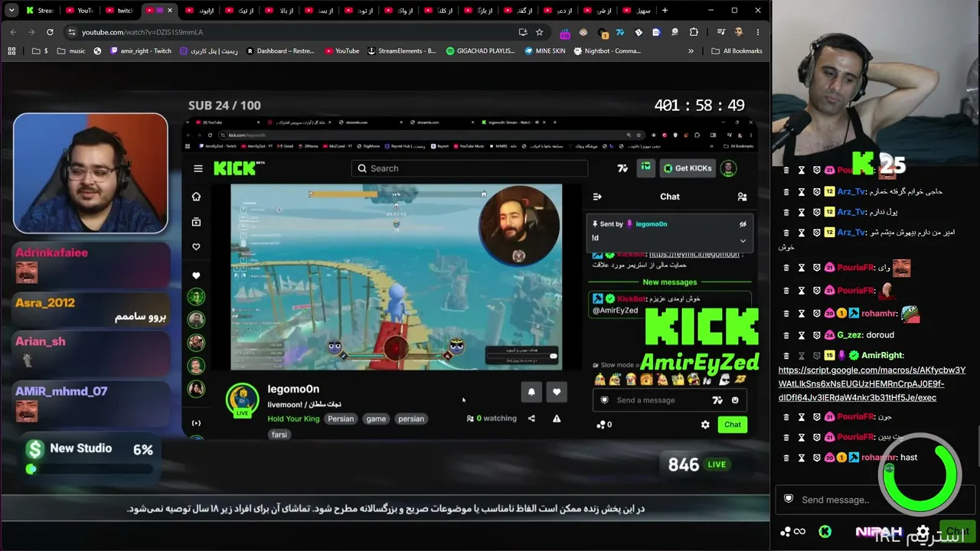980x551 pixels.
Task: Open the '$' bookmarks folder
Action: pos(41,51)
